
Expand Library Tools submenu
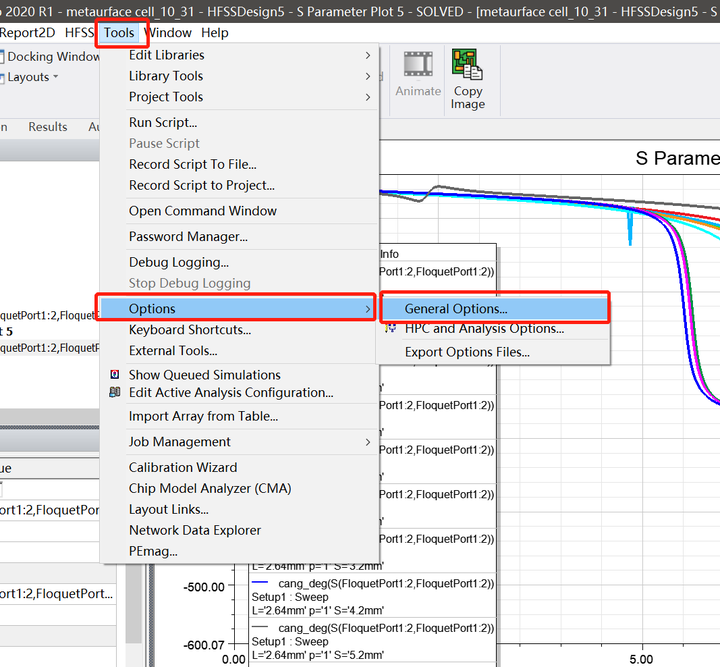coord(239,76)
